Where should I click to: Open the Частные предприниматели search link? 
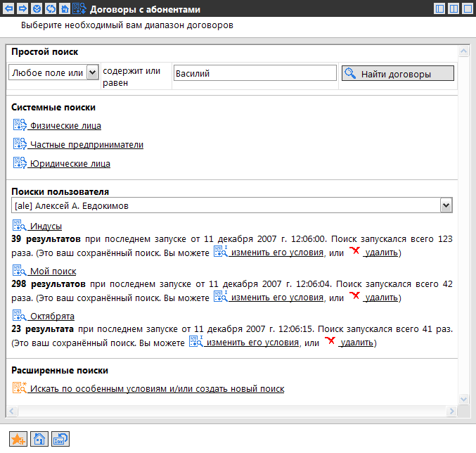coord(86,145)
